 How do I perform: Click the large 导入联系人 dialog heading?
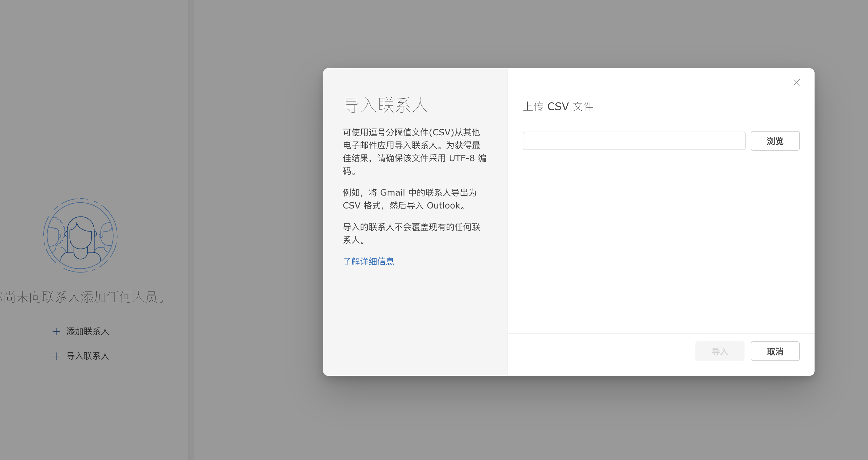[385, 105]
